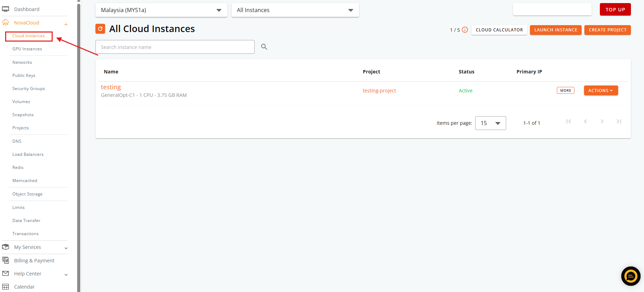This screenshot has height=292, width=644.
Task: Go to next page arrow in pagination
Action: click(602, 121)
